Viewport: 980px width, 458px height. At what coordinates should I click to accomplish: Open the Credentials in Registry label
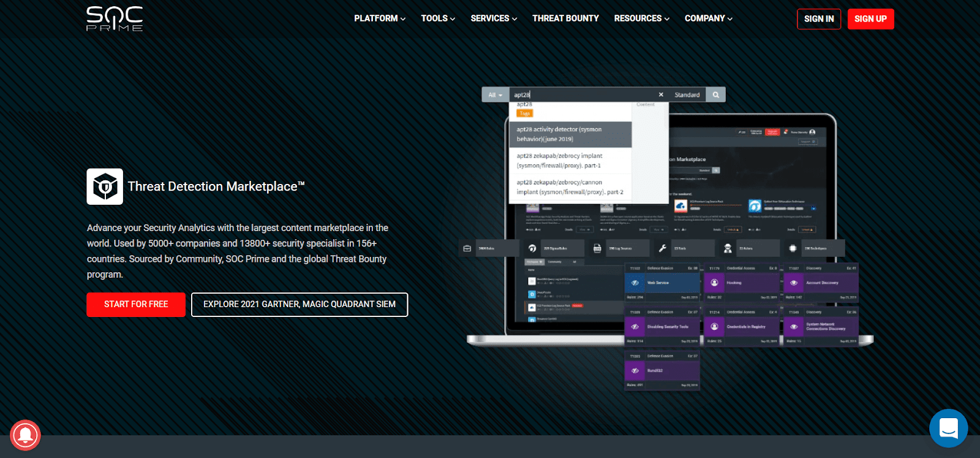[x=746, y=327]
